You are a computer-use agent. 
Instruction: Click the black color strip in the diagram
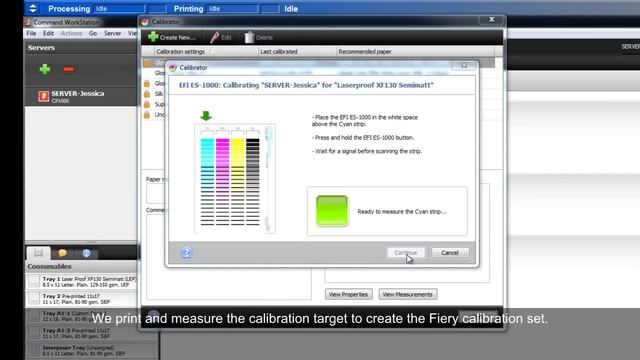(x=253, y=182)
